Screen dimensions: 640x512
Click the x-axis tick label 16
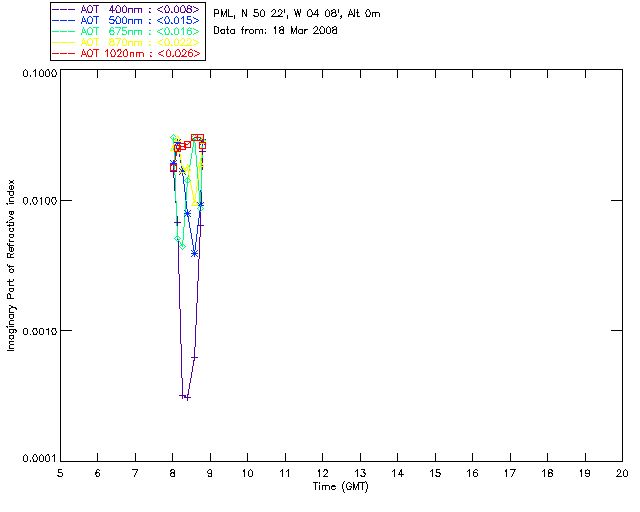(x=472, y=474)
